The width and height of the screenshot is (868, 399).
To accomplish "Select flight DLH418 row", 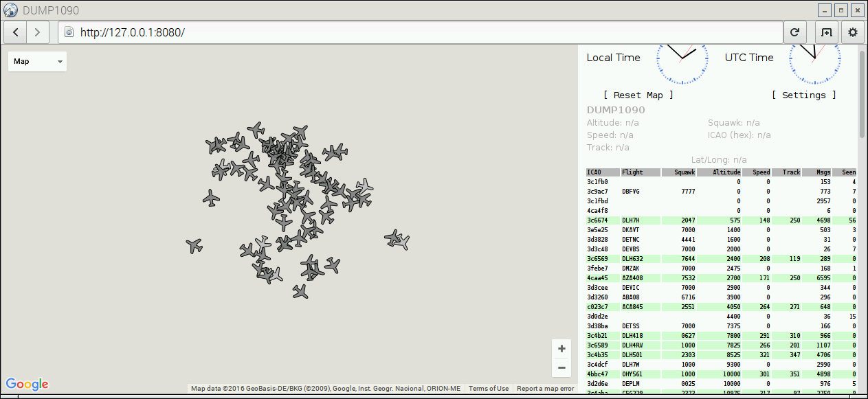I will (721, 336).
